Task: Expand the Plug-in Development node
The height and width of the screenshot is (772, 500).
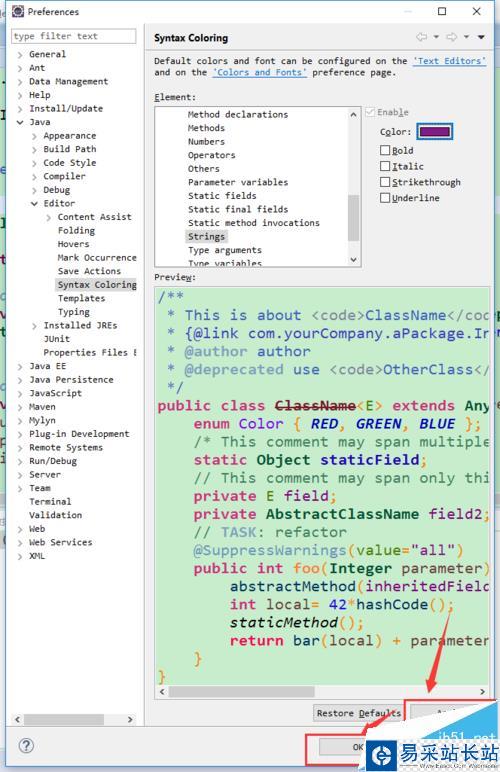Action: [20, 434]
